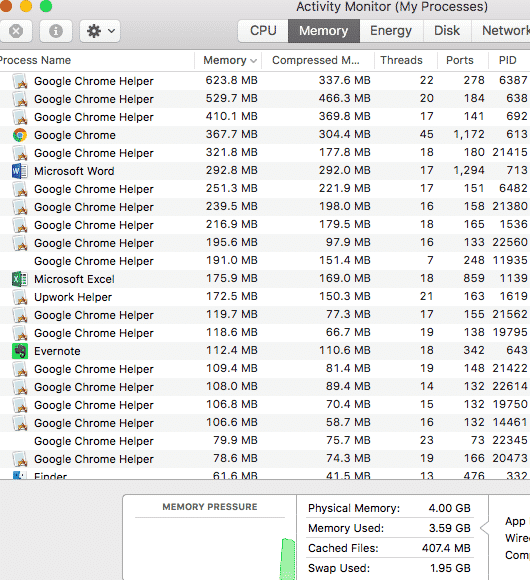Click the Evernote elephant icon
530x580 pixels.
(20, 351)
